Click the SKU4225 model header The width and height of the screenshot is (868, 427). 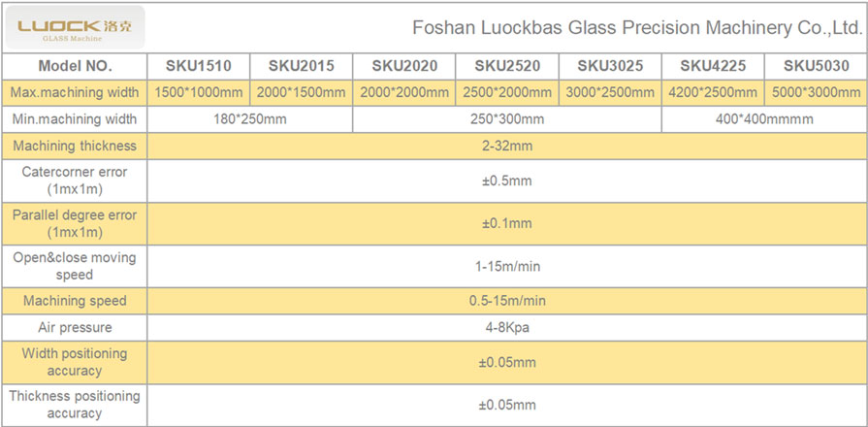tap(713, 66)
